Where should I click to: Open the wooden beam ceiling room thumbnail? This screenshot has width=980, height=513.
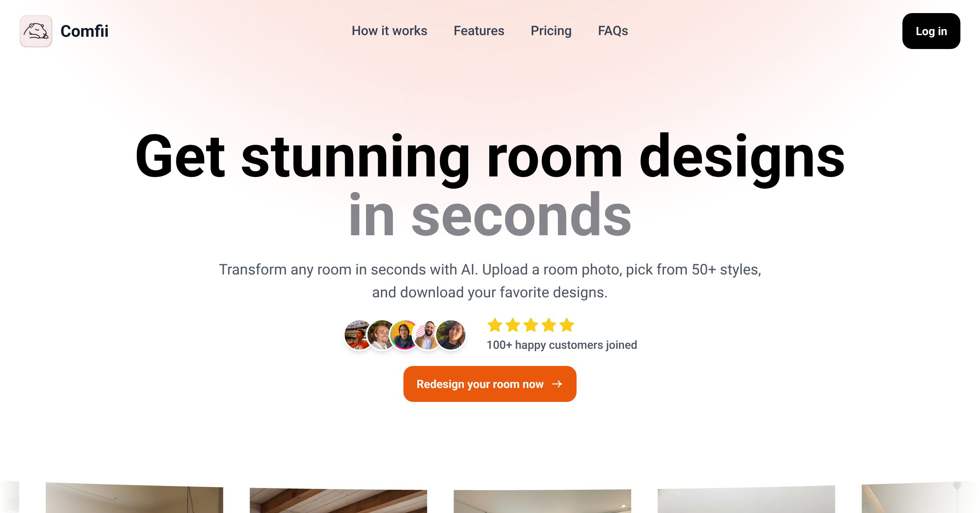338,500
